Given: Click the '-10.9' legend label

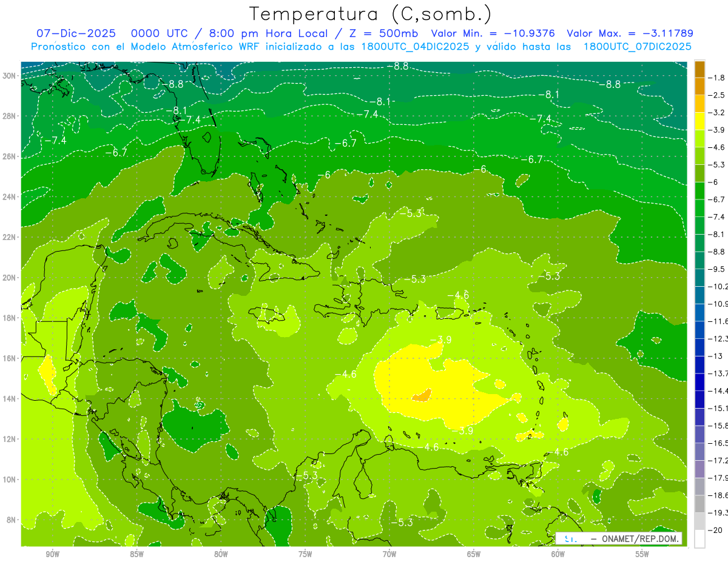Looking at the screenshot, I should 720,304.
